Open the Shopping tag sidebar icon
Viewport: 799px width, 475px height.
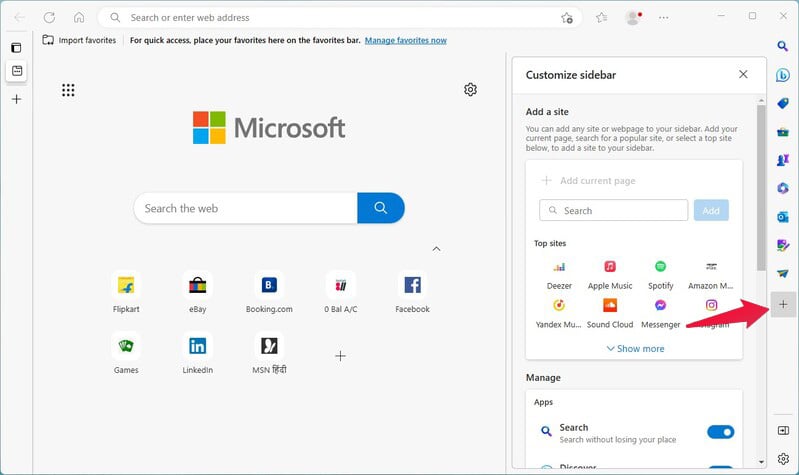(783, 103)
